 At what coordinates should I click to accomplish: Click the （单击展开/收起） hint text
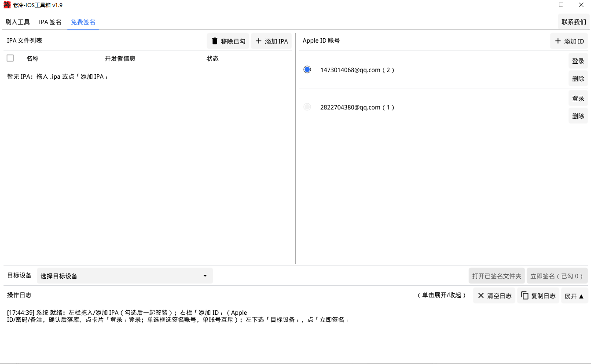pyautogui.click(x=441, y=295)
